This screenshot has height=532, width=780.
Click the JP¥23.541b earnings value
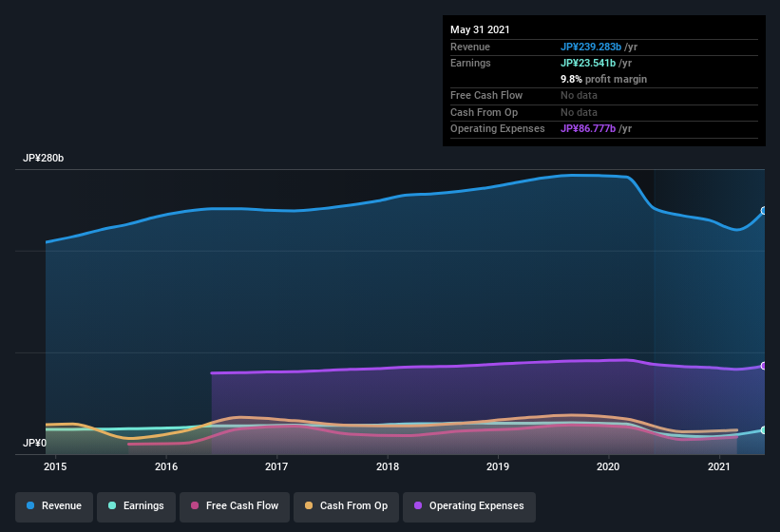click(x=588, y=63)
